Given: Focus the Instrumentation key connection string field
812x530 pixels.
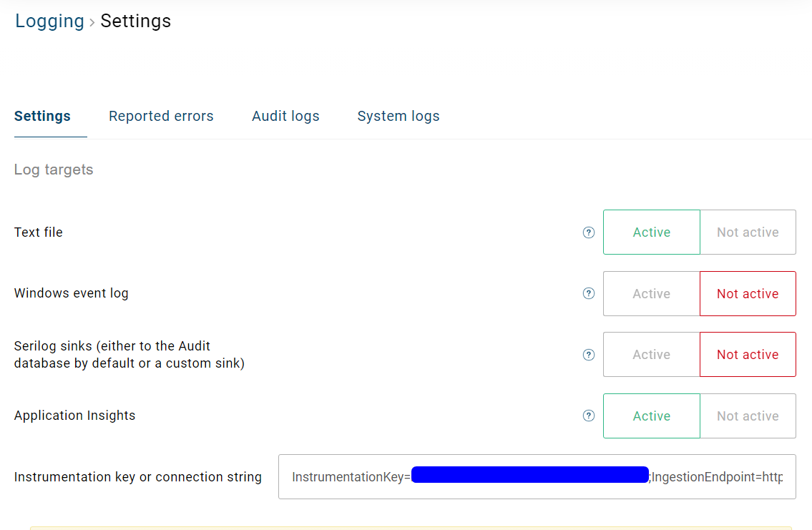Looking at the screenshot, I should [x=537, y=476].
